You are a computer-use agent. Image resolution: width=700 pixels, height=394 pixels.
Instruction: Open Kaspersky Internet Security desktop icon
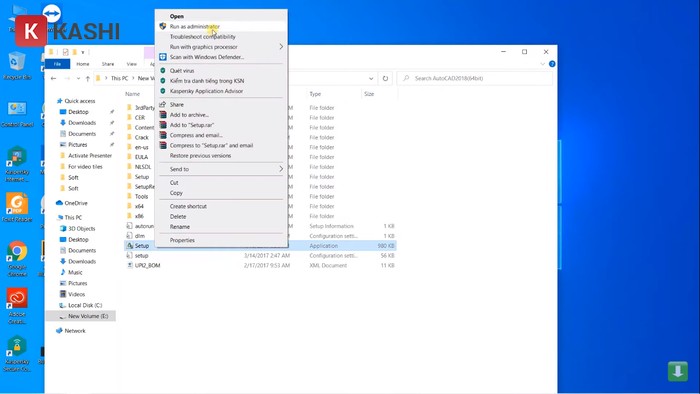tap(17, 164)
